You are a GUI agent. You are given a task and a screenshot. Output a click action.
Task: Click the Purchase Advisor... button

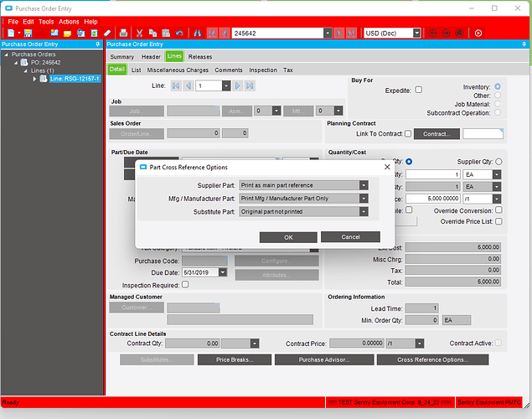(x=324, y=360)
